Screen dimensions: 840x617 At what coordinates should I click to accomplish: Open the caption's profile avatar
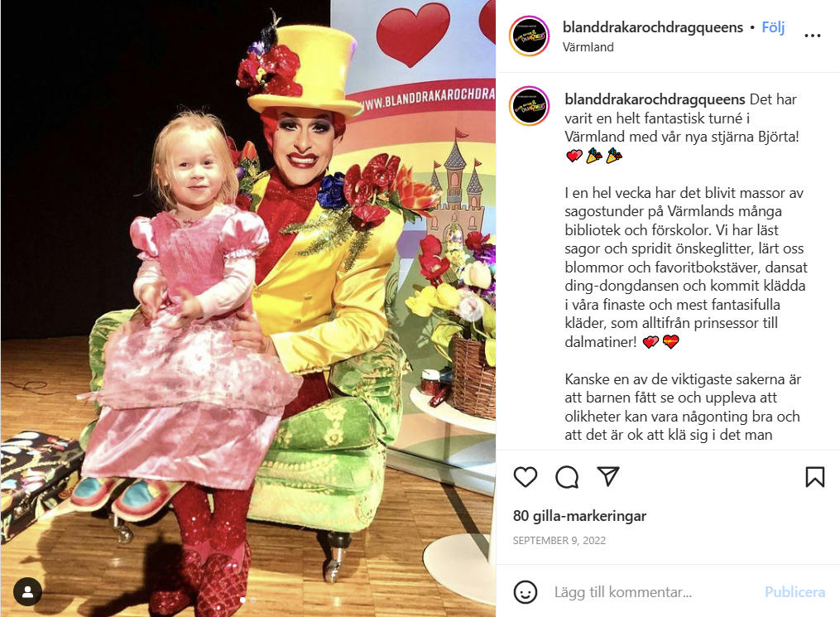tap(530, 106)
